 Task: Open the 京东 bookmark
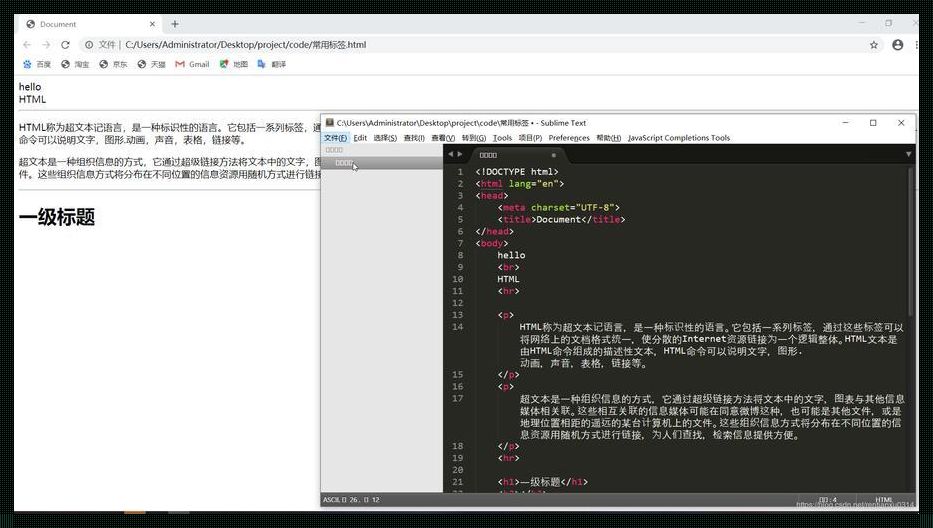(x=113, y=64)
